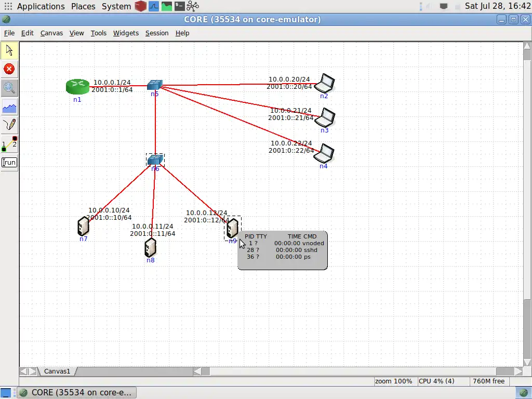Image resolution: width=532 pixels, height=399 pixels.
Task: Select the arrow selection tool
Action: (9, 50)
